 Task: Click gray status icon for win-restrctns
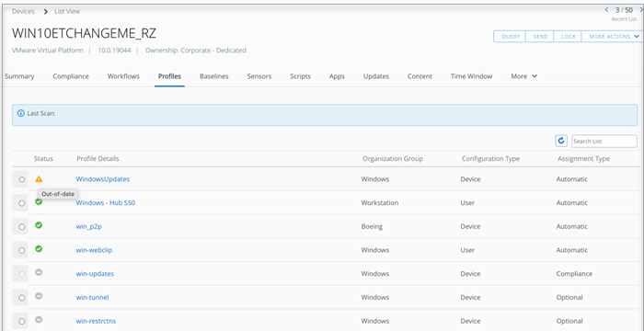pos(39,319)
